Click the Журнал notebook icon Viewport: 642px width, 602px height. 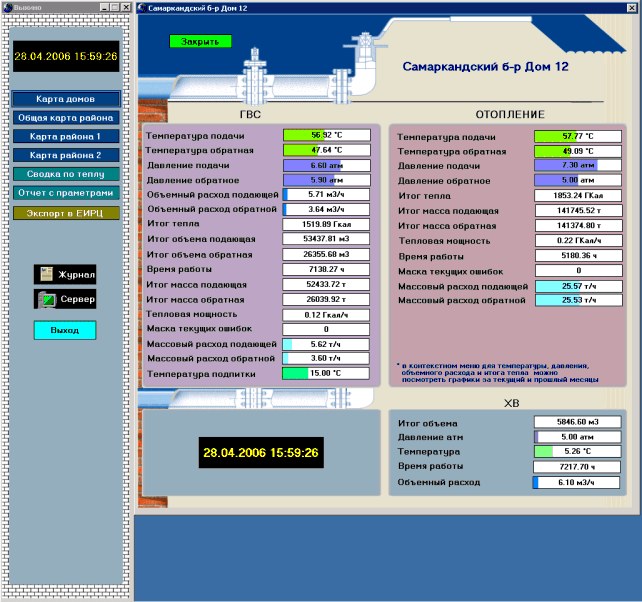click(45, 274)
